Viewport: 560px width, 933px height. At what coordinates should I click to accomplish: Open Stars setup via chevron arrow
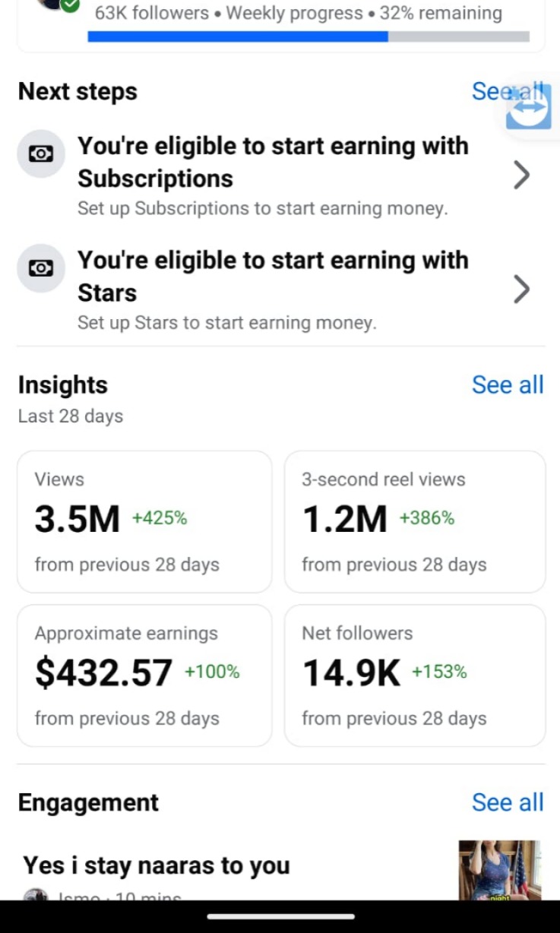click(x=521, y=289)
